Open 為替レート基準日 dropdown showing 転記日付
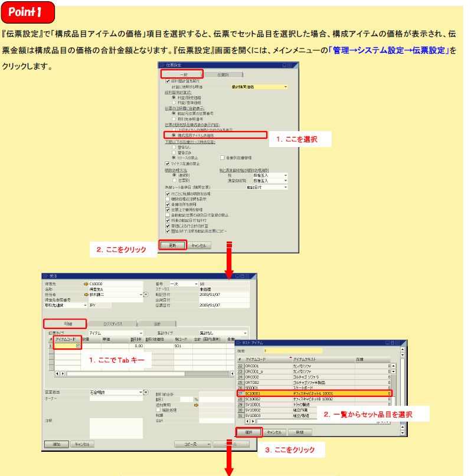 tap(267, 187)
